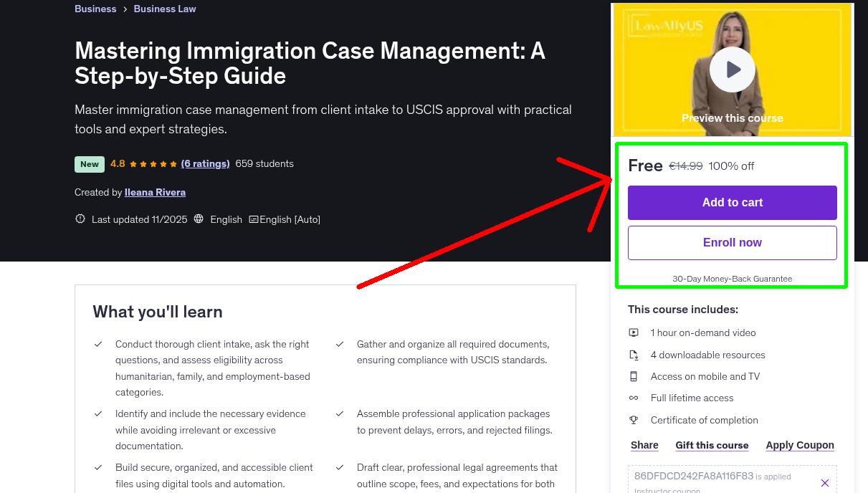This screenshot has width=868, height=493.
Task: Play the course preview video
Action: click(732, 69)
